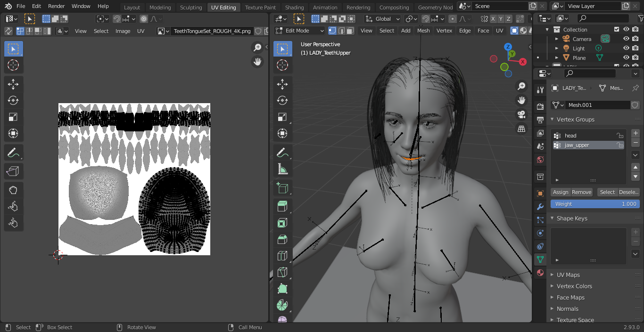The width and height of the screenshot is (644, 332).
Task: Toggle camera view in viewport
Action: [x=521, y=114]
